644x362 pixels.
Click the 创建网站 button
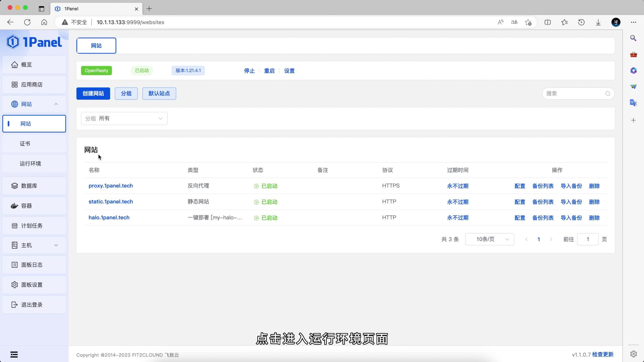tap(93, 93)
